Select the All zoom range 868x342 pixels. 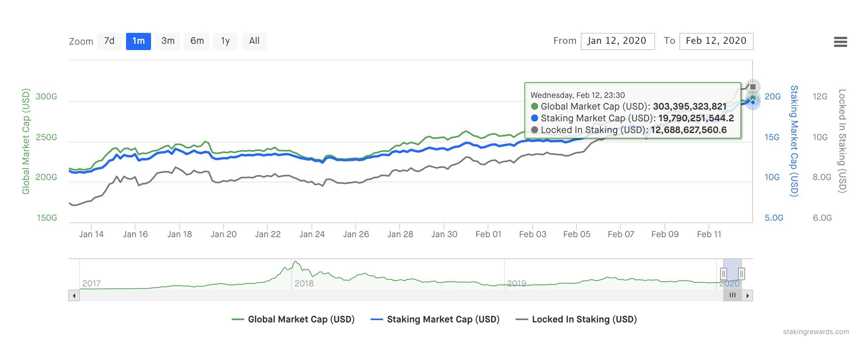click(254, 41)
